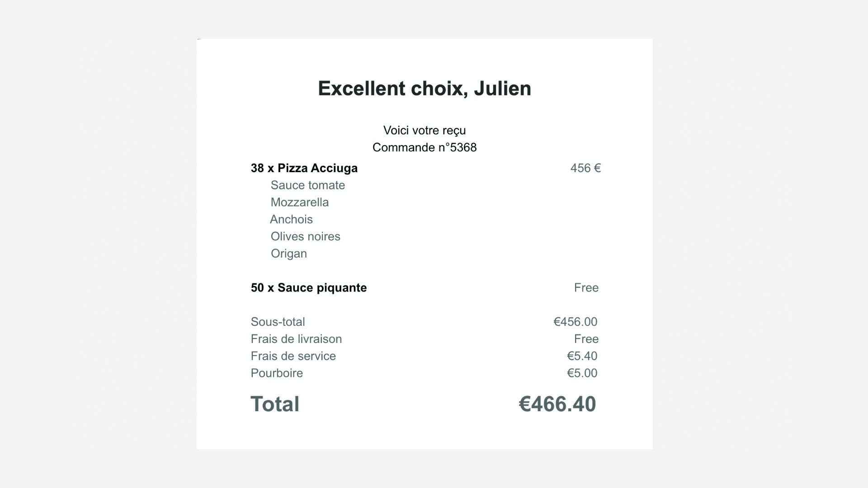Click the €466.40 total amount
Image resolution: width=868 pixels, height=488 pixels.
[557, 404]
